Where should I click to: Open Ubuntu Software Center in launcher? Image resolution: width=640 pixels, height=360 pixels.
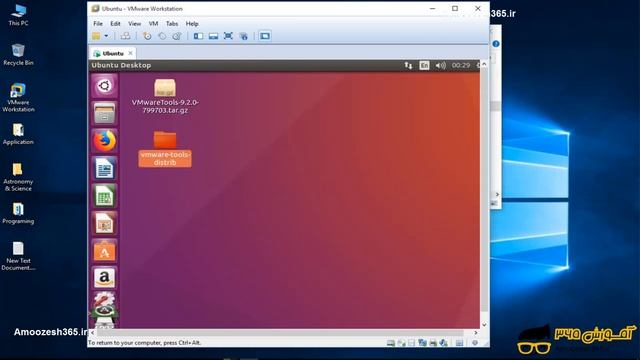click(104, 251)
